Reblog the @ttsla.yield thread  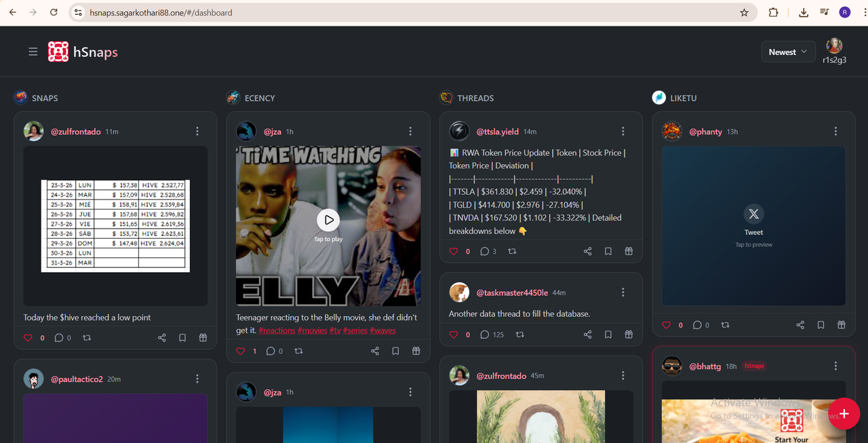(x=512, y=251)
